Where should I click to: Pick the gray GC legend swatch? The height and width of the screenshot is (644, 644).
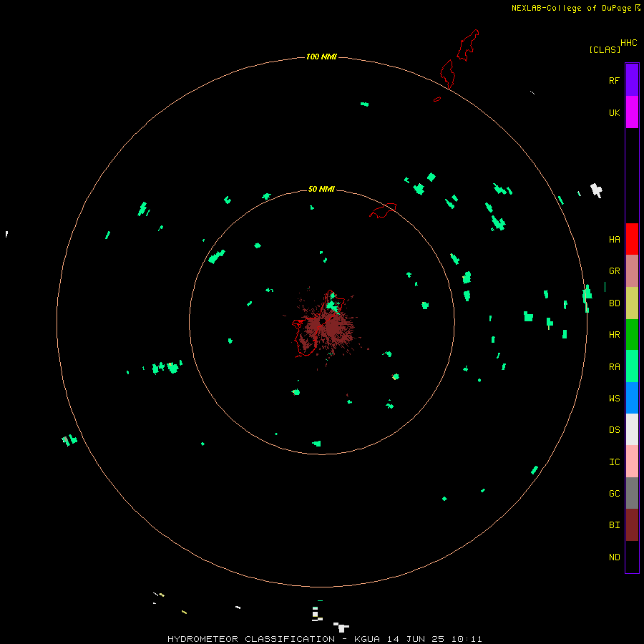(x=632, y=493)
